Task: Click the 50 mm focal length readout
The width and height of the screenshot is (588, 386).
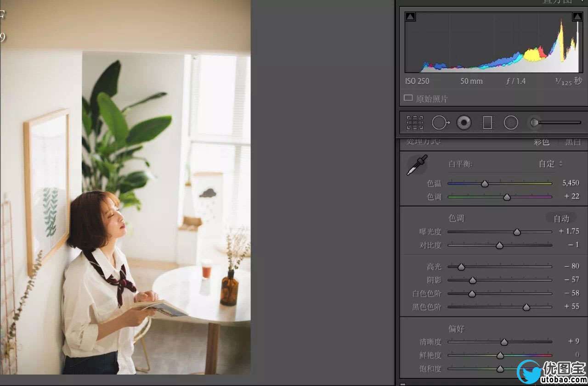Action: point(471,81)
